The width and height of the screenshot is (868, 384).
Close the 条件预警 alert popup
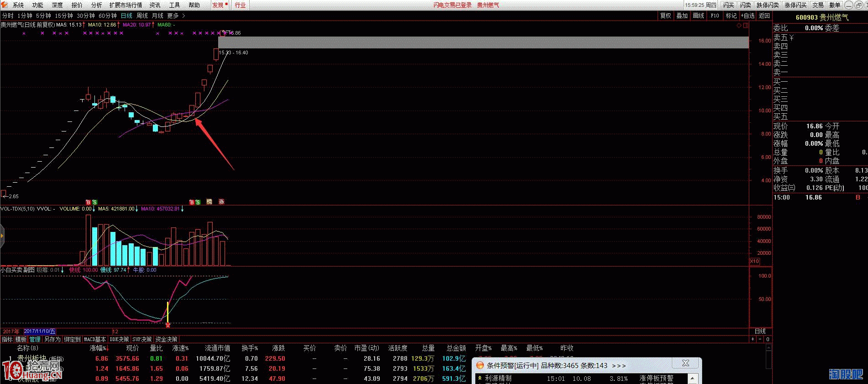pos(685,363)
